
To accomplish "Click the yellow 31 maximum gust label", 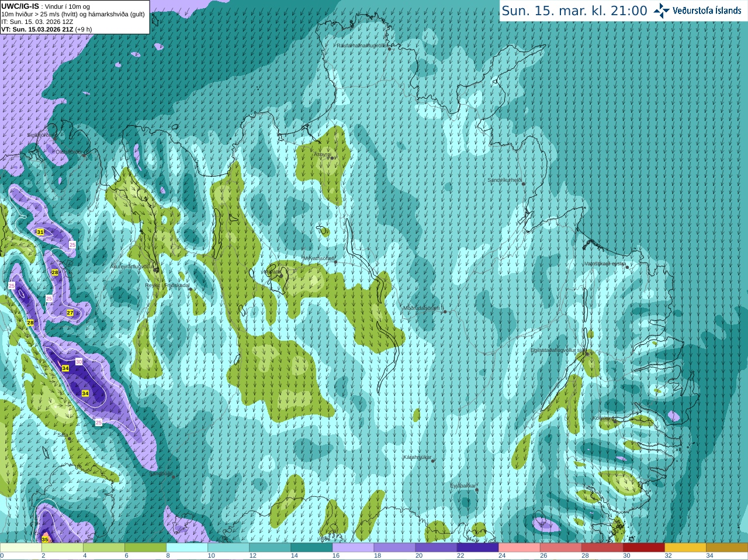I will click(x=40, y=232).
